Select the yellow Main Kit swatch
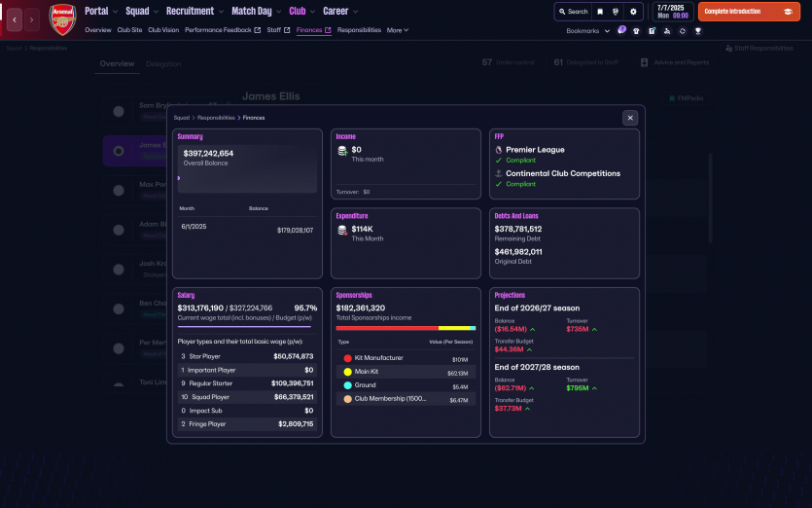The width and height of the screenshot is (812, 508). (347, 373)
